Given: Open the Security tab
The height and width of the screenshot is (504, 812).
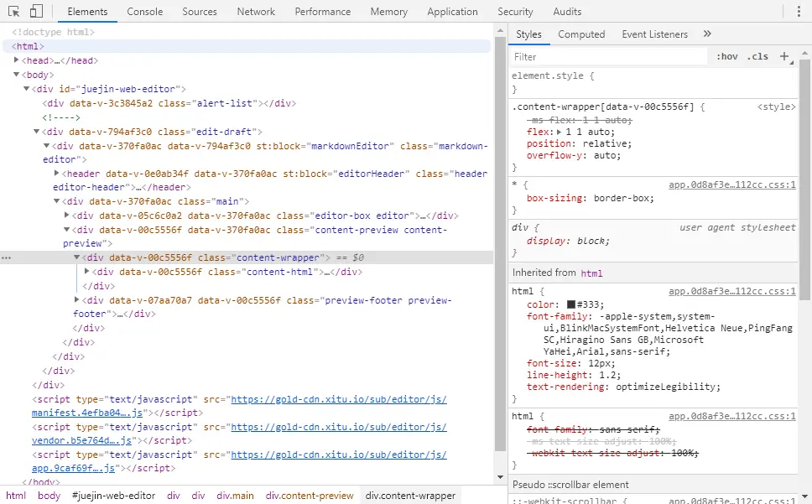Looking at the screenshot, I should coord(515,12).
